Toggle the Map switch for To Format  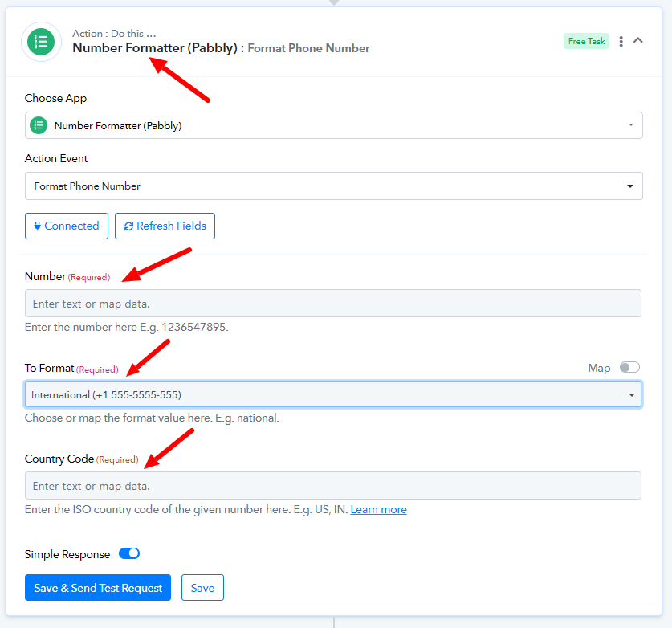tap(629, 367)
